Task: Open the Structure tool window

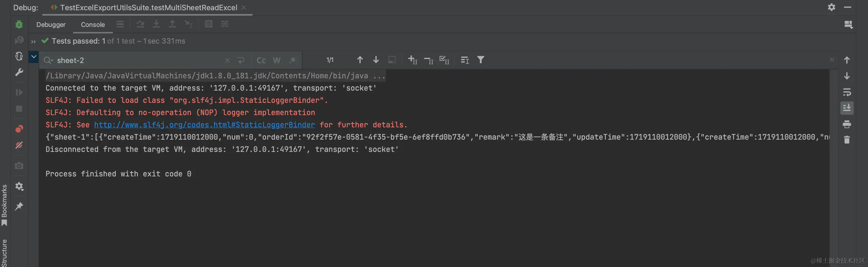Action: [x=4, y=253]
